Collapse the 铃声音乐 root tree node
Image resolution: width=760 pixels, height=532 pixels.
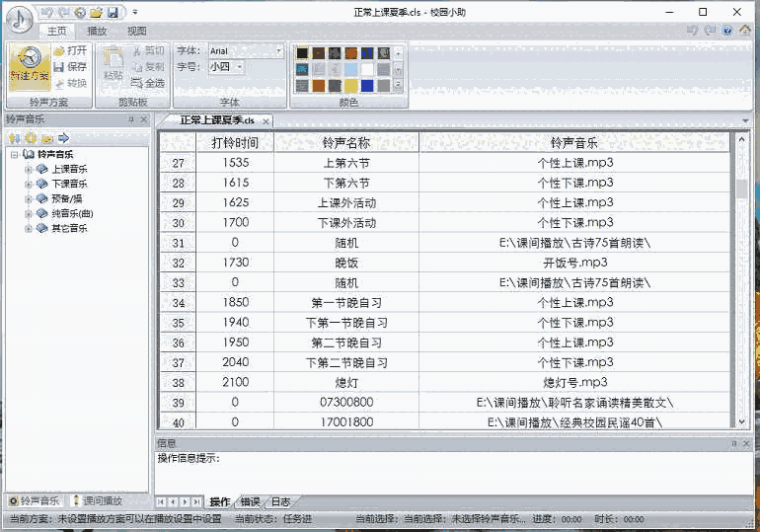[15, 155]
